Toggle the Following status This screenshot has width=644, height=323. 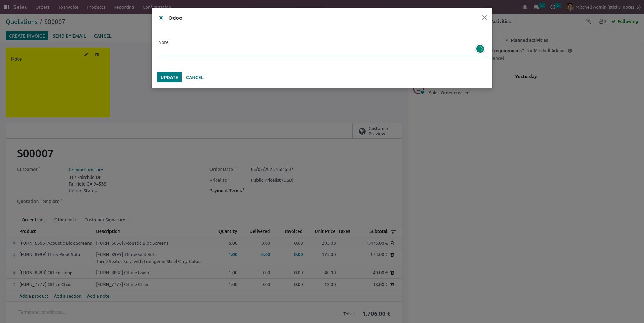tap(625, 22)
